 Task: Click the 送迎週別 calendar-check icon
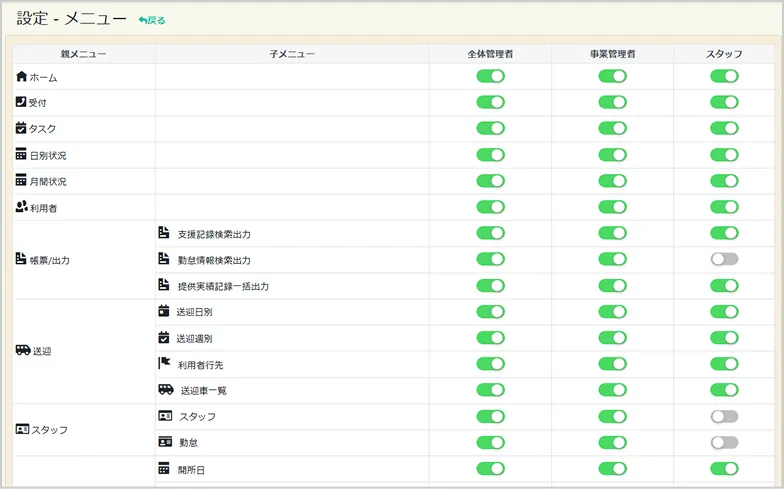(164, 338)
